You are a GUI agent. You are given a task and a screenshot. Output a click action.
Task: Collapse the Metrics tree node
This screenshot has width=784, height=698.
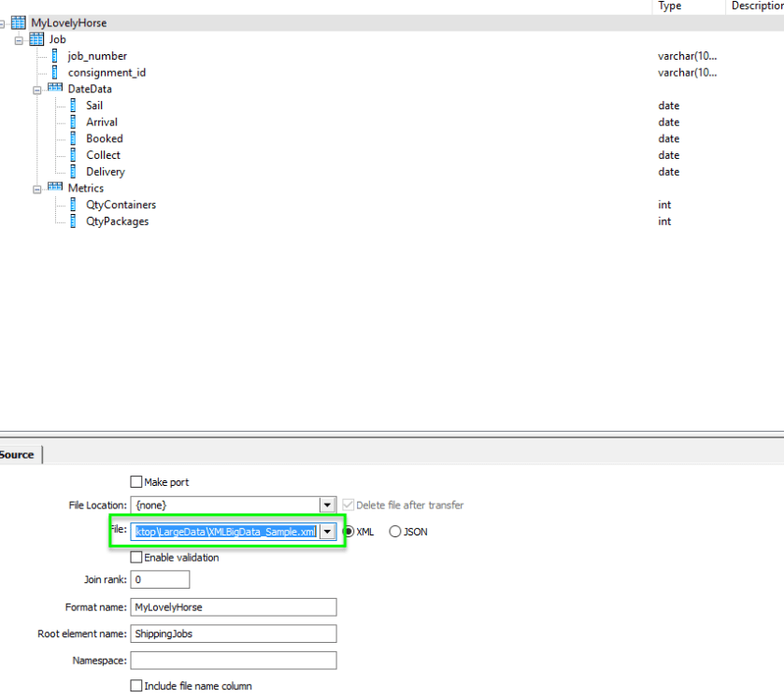tap(37, 189)
